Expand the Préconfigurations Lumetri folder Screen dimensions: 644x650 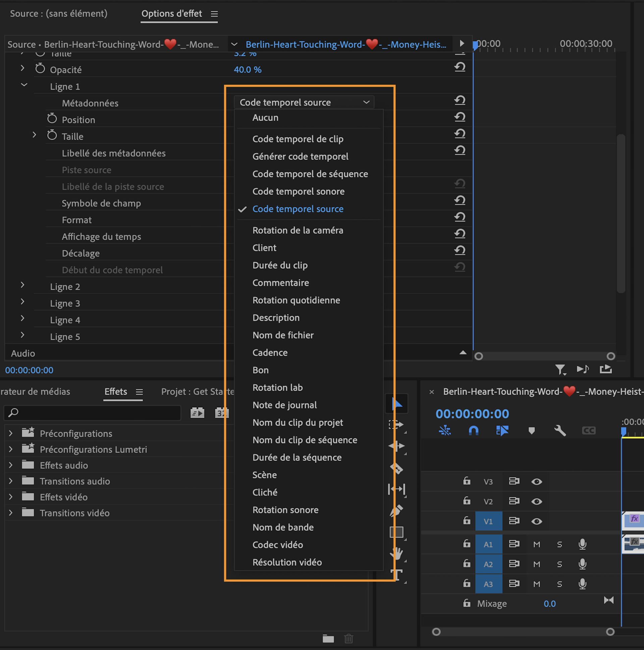click(10, 449)
